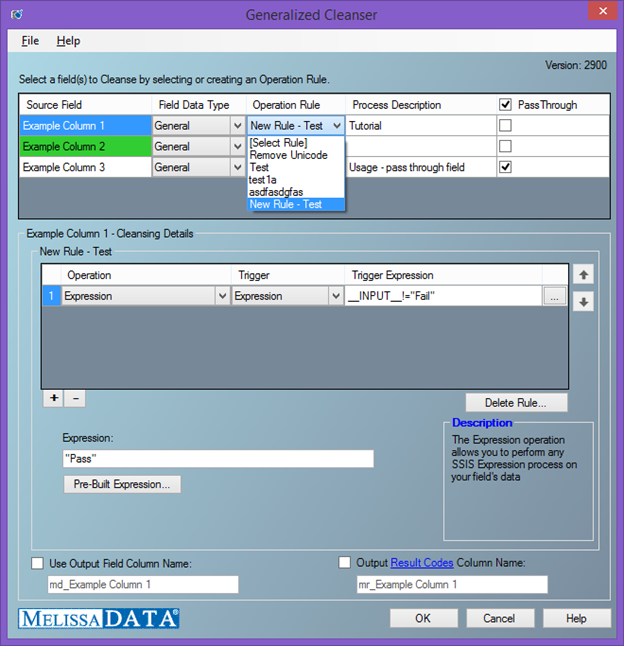Expand Field Data Type dropdown for Column 1

pyautogui.click(x=237, y=126)
